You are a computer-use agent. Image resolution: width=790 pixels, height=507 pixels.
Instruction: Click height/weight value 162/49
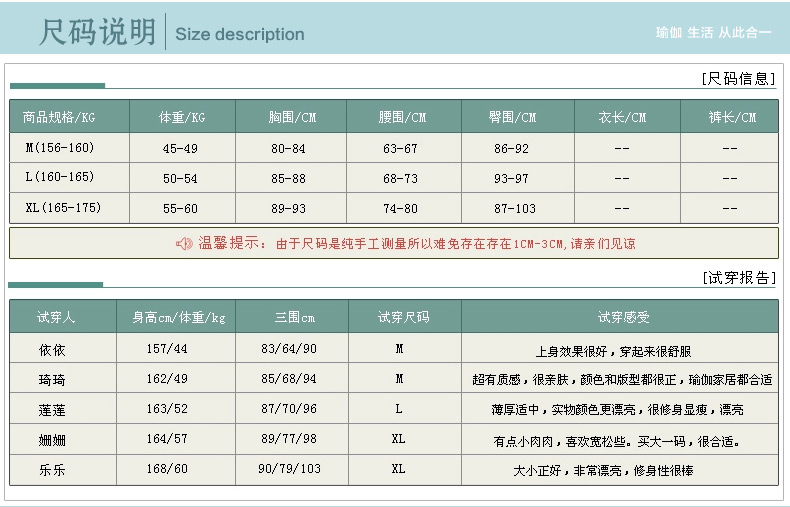coord(167,378)
